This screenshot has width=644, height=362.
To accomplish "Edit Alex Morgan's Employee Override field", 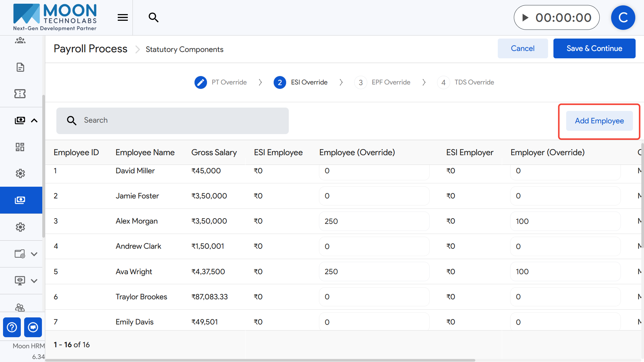I will coord(374,221).
